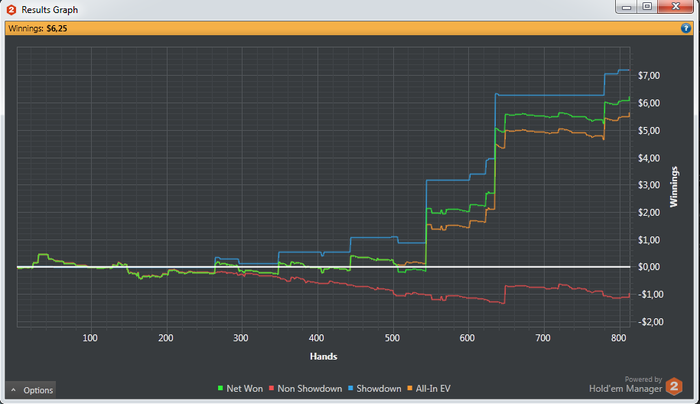Click the $7,00 axis label
The image size is (700, 404).
tap(649, 75)
